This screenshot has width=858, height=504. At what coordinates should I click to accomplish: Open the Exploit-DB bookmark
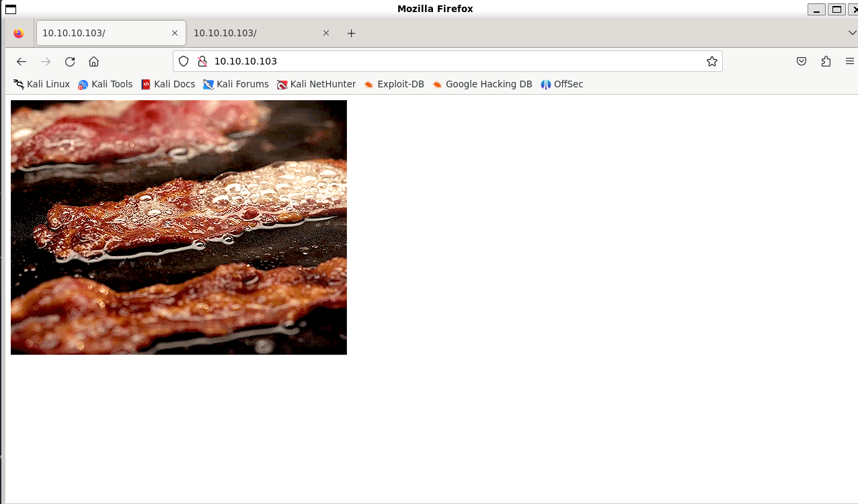(394, 84)
